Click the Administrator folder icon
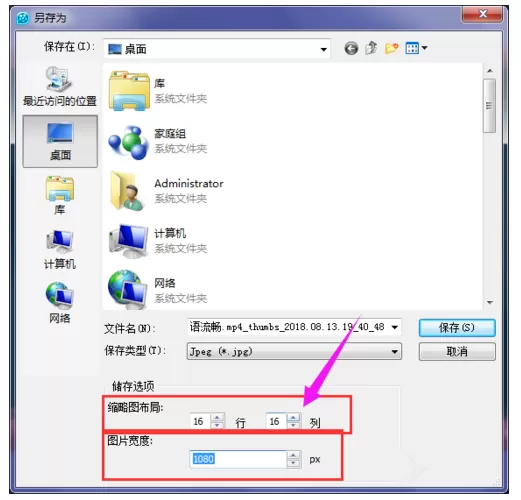The image size is (521, 500). pyautogui.click(x=128, y=191)
